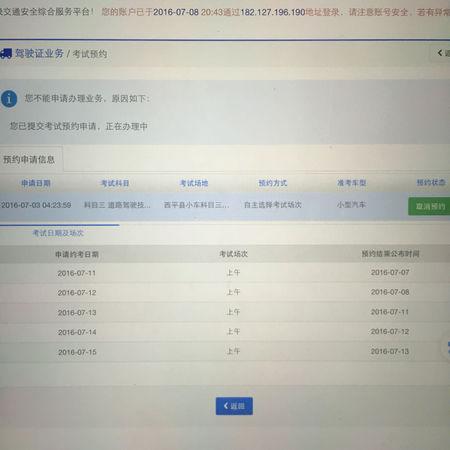Click the 考试科目 column header
This screenshot has width=450, height=450.
[x=115, y=183]
